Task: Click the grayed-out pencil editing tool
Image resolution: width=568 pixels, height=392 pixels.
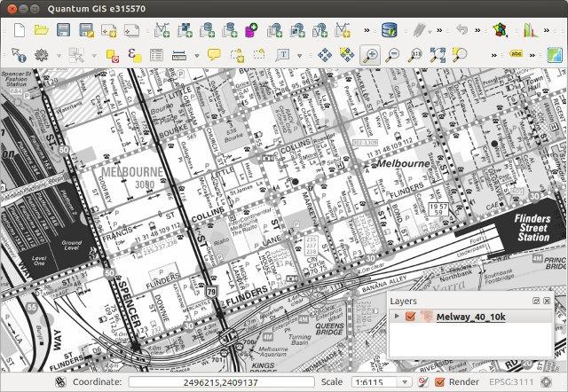Action: click(420, 30)
